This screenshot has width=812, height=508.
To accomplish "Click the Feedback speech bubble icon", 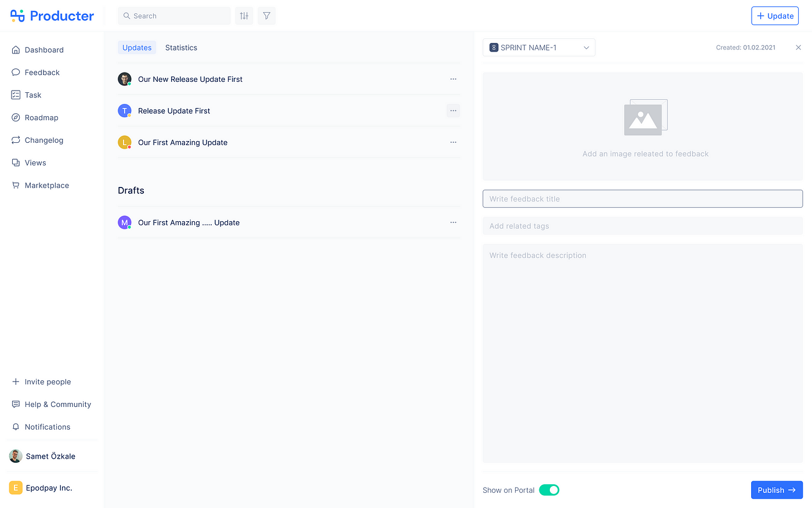I will [x=16, y=73].
